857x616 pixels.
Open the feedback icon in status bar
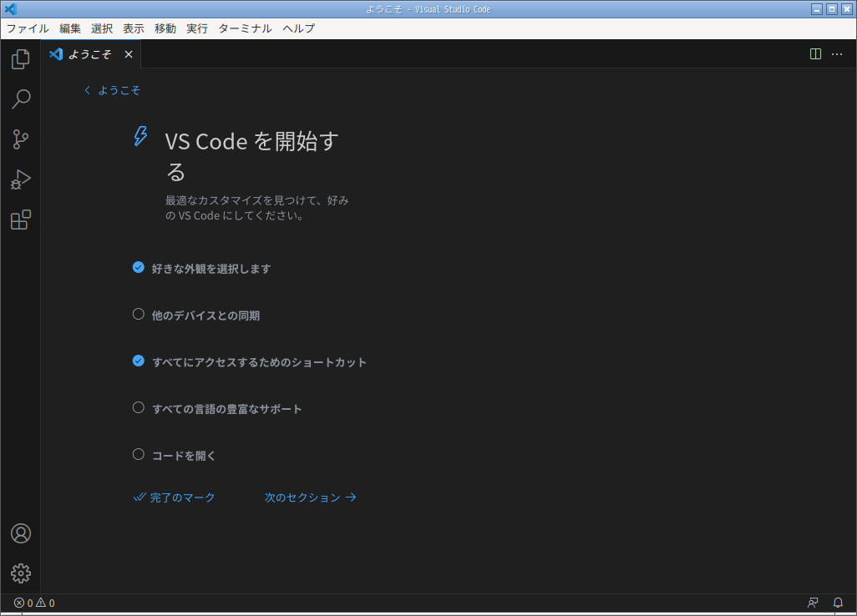point(813,603)
